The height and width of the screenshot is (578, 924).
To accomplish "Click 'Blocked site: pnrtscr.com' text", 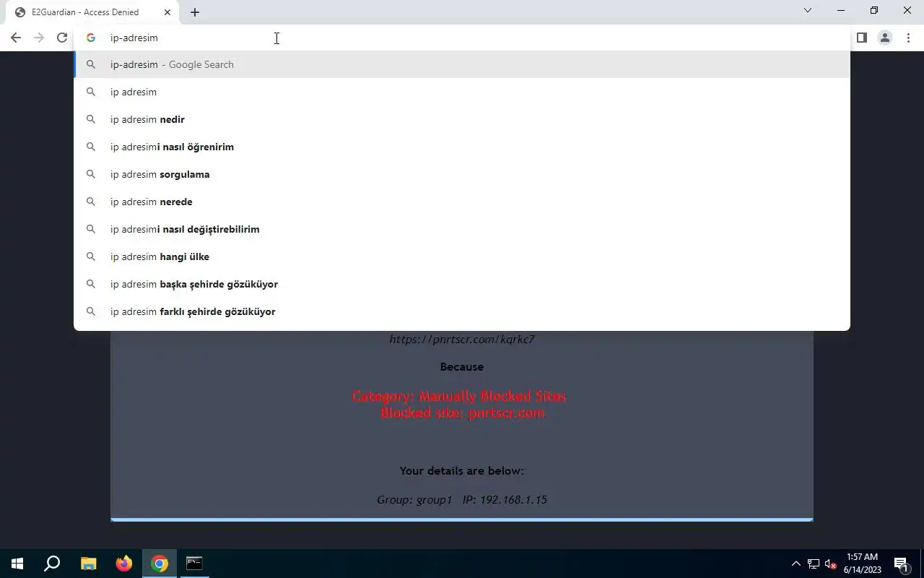I will coord(462,413).
